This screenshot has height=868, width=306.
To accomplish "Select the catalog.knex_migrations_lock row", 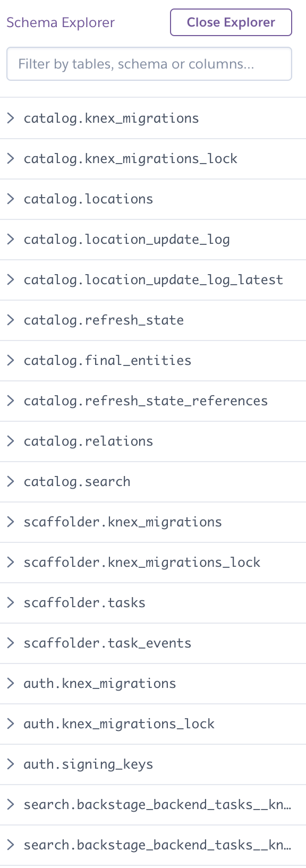I will (131, 158).
